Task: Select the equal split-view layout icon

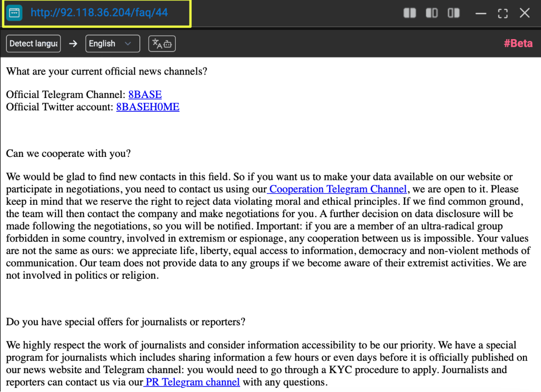Action: coord(409,13)
